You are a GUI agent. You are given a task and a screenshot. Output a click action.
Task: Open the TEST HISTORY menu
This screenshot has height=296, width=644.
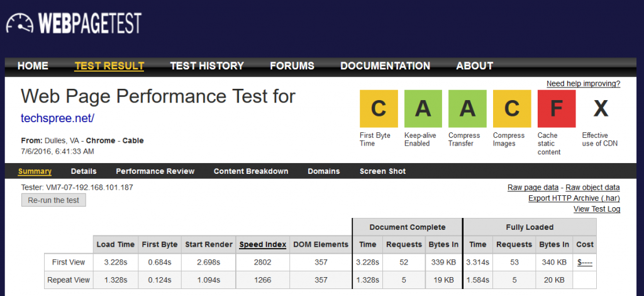coord(207,65)
